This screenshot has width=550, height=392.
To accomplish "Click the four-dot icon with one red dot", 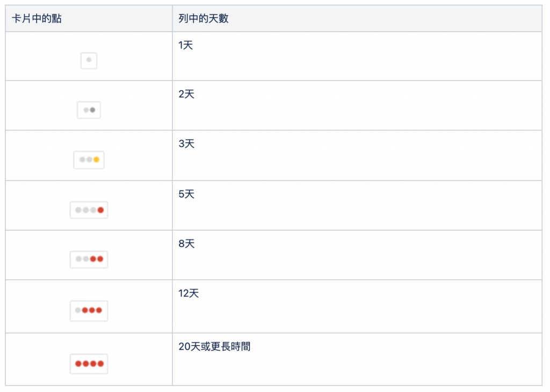I will (x=89, y=210).
